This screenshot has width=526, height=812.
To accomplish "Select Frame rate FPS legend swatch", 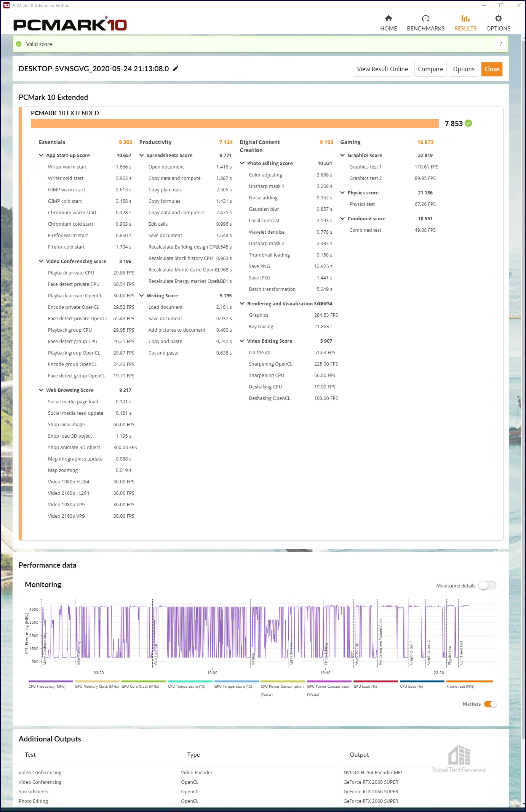I will pos(470,681).
